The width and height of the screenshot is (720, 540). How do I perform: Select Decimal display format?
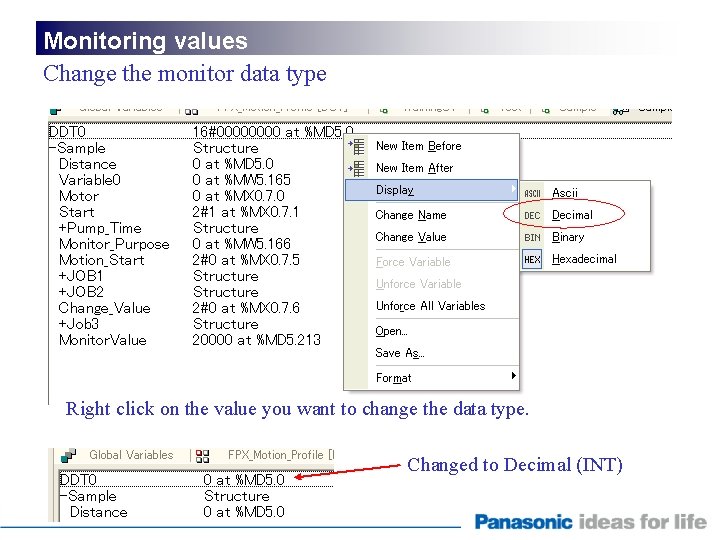pyautogui.click(x=585, y=215)
